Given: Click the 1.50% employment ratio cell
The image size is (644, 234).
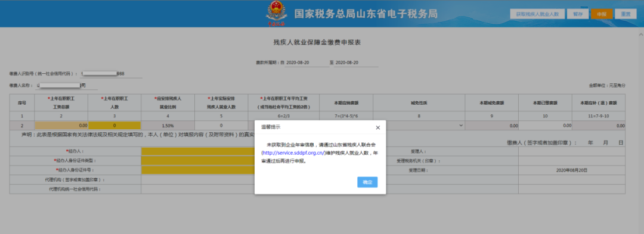Looking at the screenshot, I should pos(168,126).
